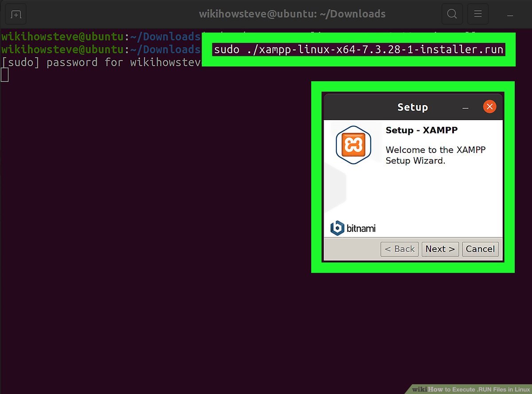
Task: Click the terminal search icon
Action: 452,14
